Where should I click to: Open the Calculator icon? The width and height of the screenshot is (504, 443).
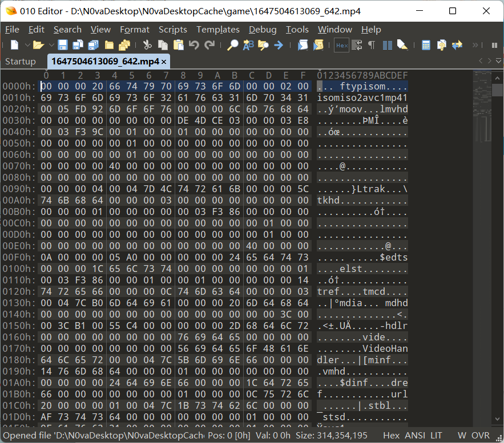(426, 45)
